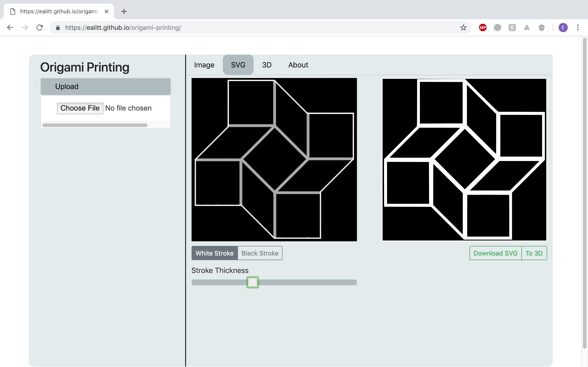Open a new browser tab
588x367 pixels.
click(x=124, y=11)
